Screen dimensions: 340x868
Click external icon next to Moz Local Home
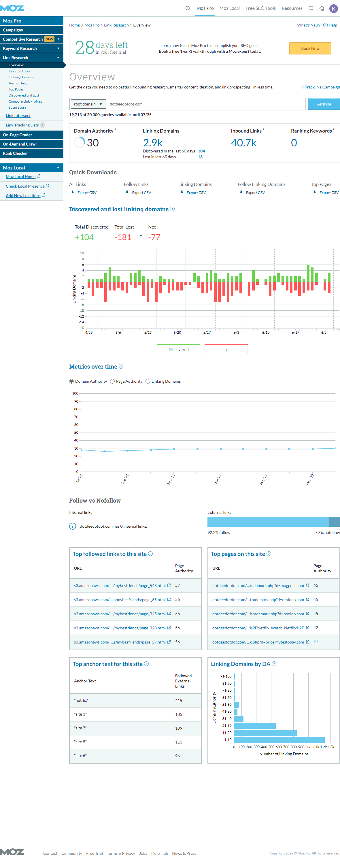(x=39, y=176)
